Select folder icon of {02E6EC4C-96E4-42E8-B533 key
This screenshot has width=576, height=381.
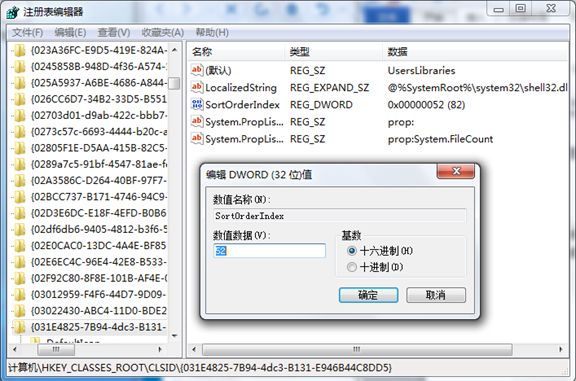pos(19,262)
